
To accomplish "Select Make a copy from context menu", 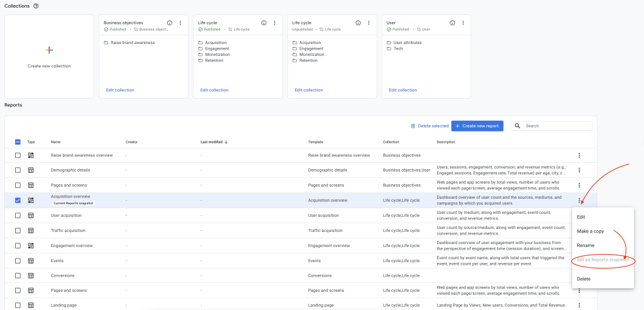I will click(590, 231).
